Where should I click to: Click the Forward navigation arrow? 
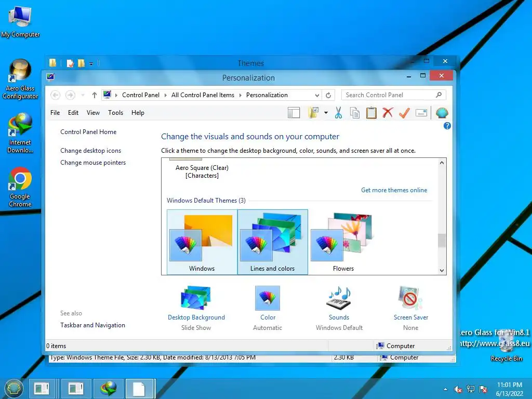click(x=70, y=95)
